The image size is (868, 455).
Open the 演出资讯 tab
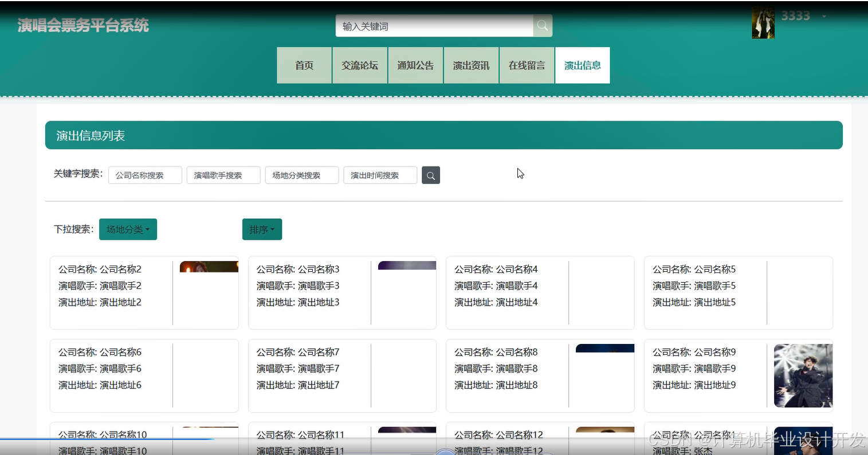click(471, 65)
